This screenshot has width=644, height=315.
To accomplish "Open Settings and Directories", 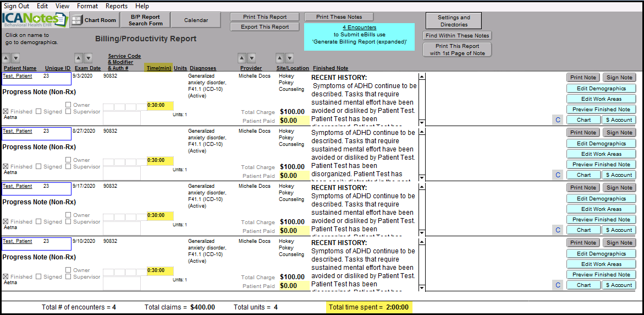I will point(453,21).
